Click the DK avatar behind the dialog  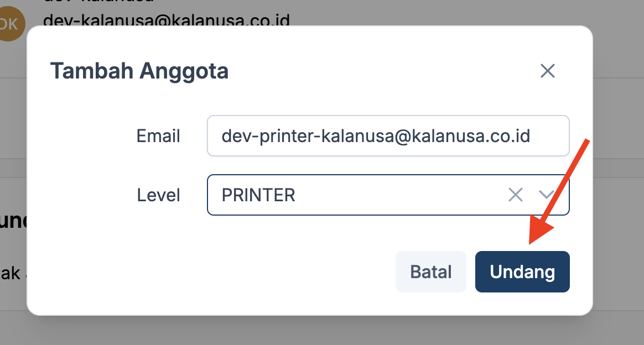click(10, 23)
